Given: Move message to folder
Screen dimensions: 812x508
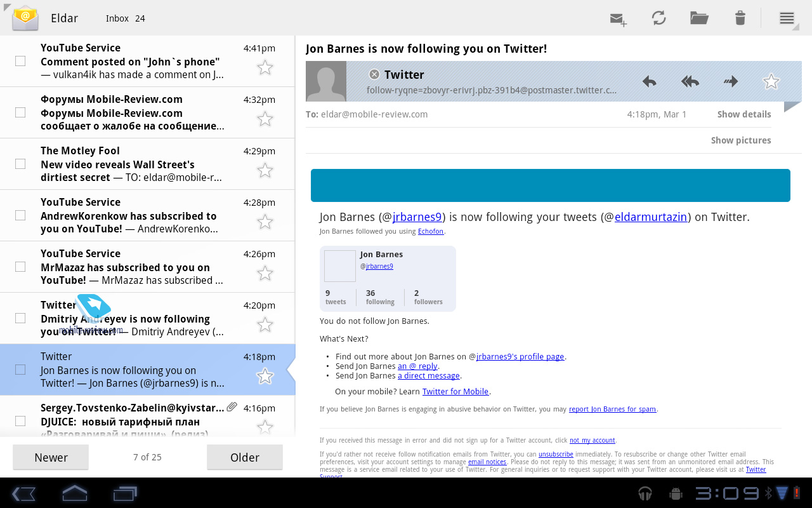Looking at the screenshot, I should point(699,18).
